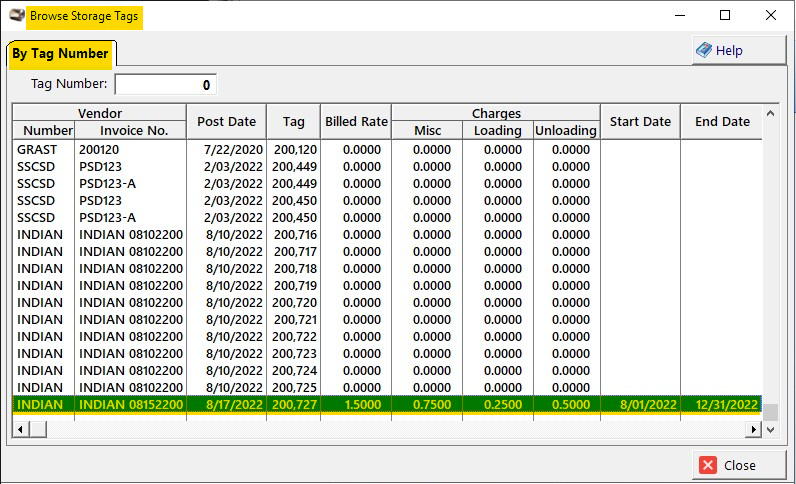This screenshot has width=796, height=484.
Task: Click the Invoice No. column header
Action: tap(131, 131)
